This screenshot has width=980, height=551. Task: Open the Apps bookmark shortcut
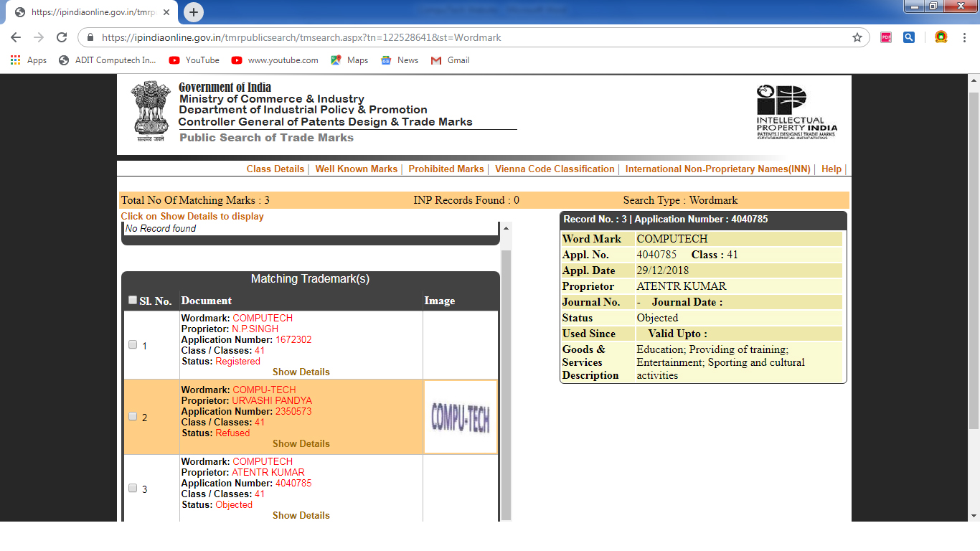pyautogui.click(x=29, y=60)
